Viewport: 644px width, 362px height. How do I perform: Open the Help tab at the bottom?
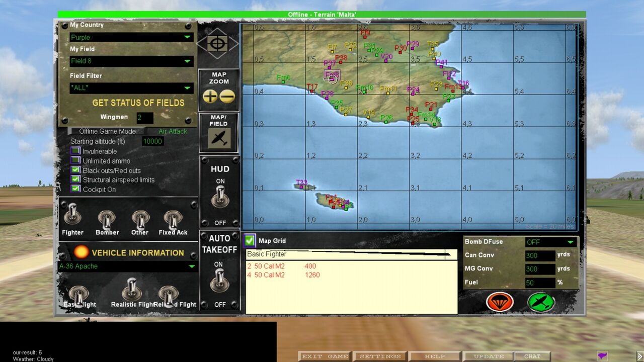pyautogui.click(x=435, y=356)
